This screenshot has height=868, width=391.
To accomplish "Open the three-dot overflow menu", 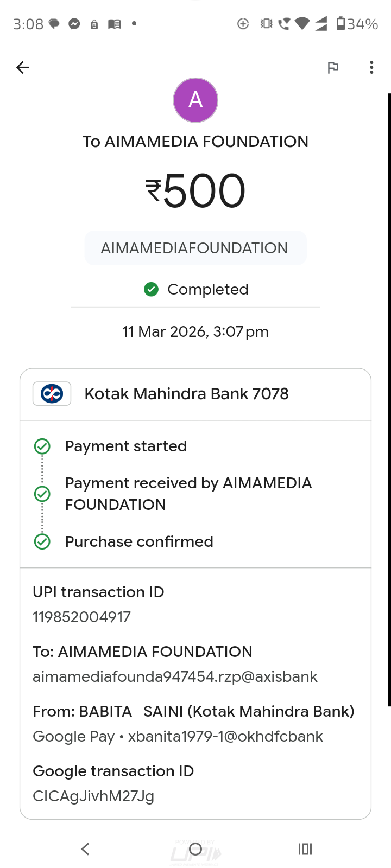I will point(371,67).
